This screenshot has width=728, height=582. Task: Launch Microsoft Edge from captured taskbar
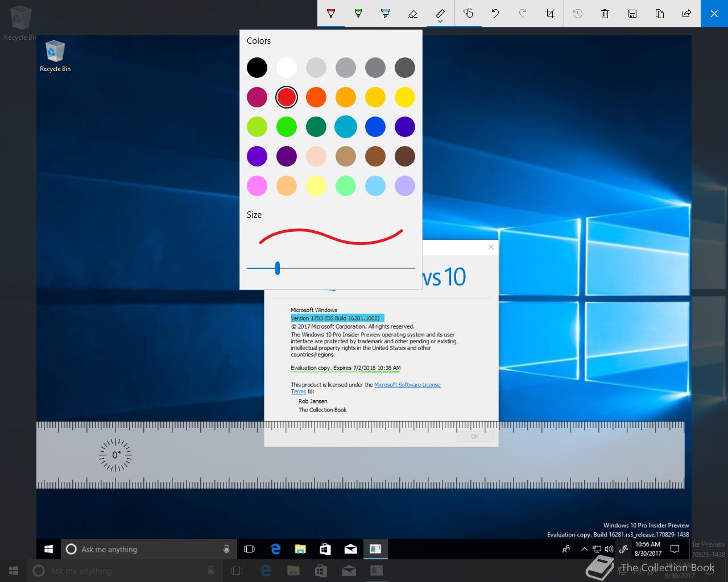coord(276,549)
